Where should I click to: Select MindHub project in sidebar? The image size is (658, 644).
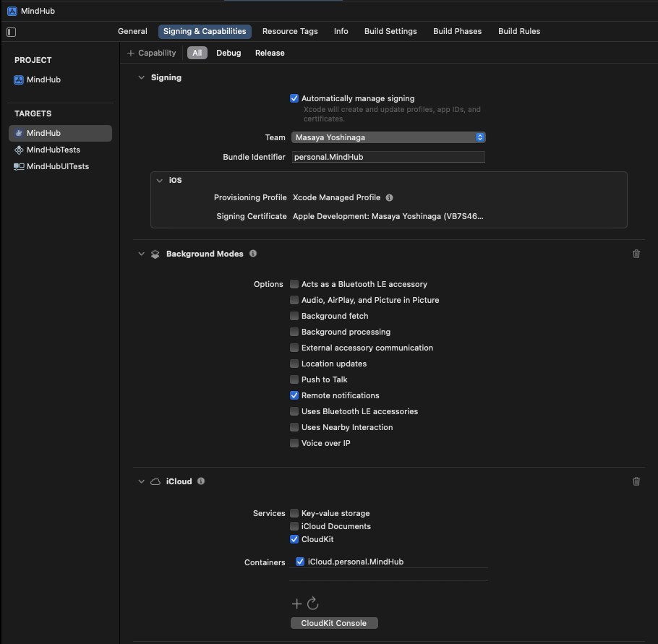click(x=38, y=80)
